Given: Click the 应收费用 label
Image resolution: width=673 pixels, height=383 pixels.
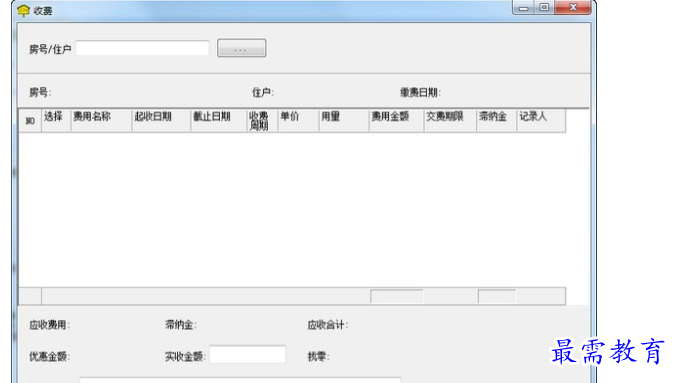Looking at the screenshot, I should tap(49, 325).
